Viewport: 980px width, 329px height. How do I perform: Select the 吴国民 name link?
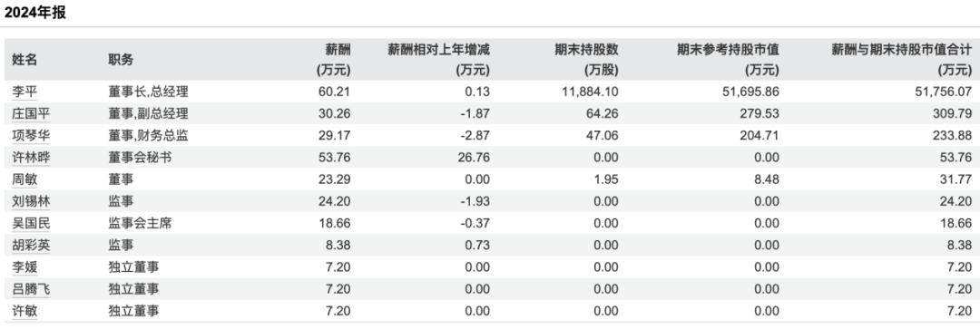pos(31,224)
